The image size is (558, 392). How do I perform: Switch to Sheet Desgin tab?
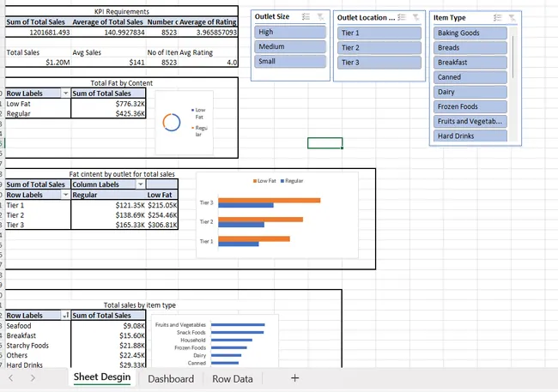(x=102, y=377)
